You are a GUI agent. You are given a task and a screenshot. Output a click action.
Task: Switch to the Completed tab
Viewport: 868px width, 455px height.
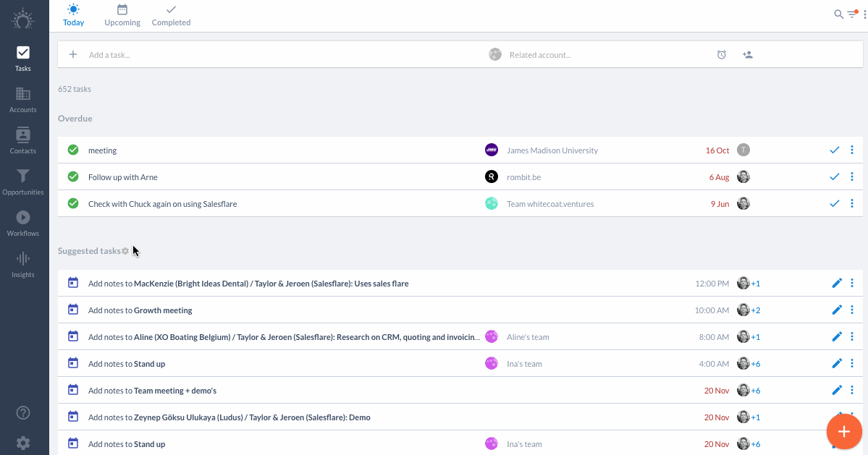(x=171, y=15)
